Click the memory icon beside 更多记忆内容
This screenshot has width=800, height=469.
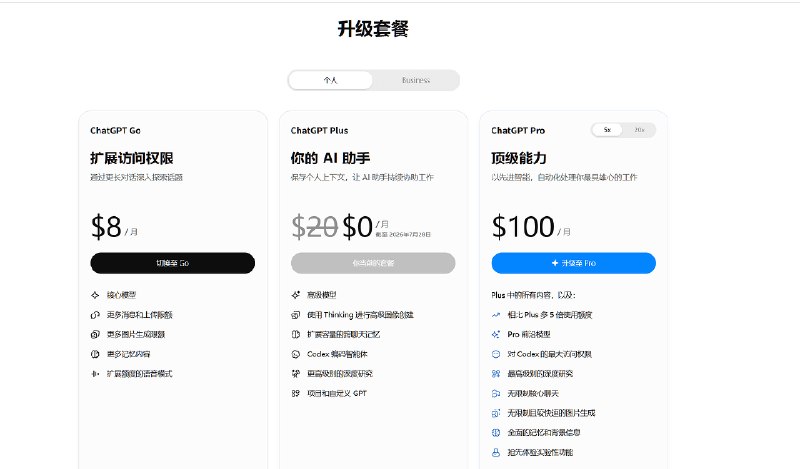(95, 354)
